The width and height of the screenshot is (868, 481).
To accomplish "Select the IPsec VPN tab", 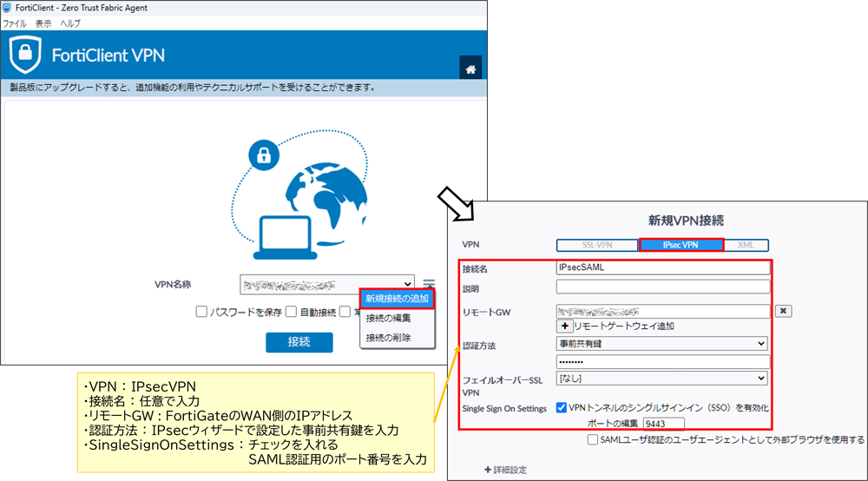I will click(x=681, y=245).
